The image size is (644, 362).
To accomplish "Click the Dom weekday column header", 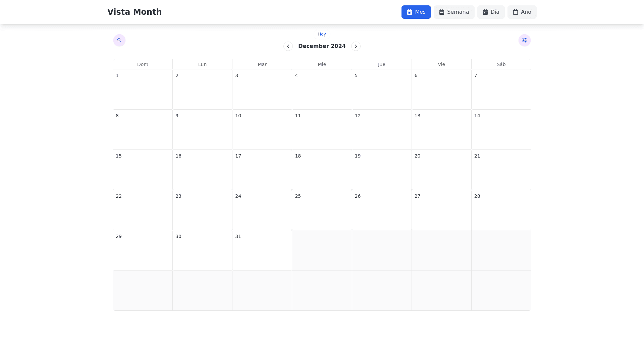I will point(143,64).
